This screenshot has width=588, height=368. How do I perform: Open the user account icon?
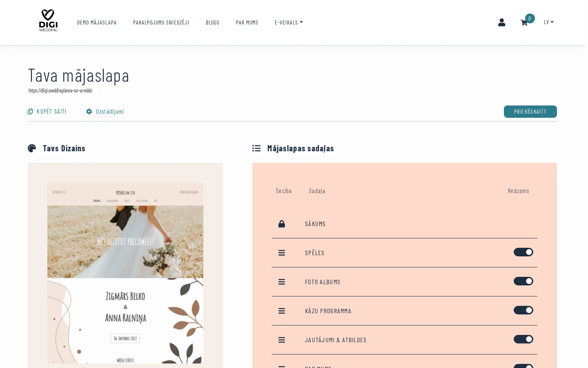click(x=501, y=22)
